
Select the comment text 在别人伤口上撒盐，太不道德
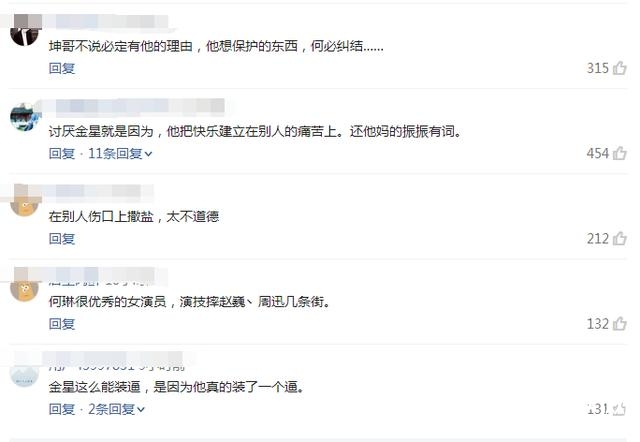click(x=134, y=216)
